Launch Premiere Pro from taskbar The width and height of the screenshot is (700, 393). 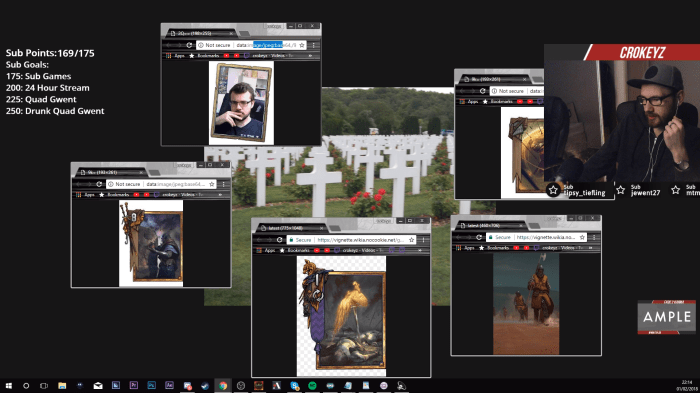pos(133,385)
